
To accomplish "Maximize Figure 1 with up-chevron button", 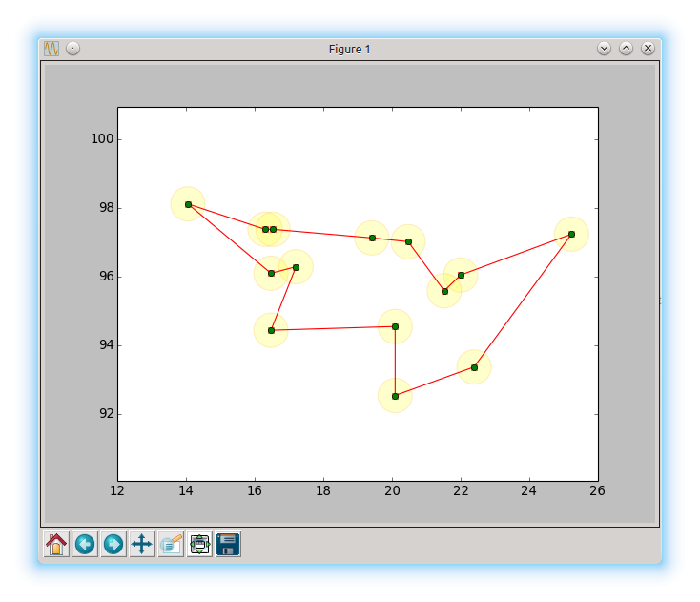I will [x=626, y=48].
